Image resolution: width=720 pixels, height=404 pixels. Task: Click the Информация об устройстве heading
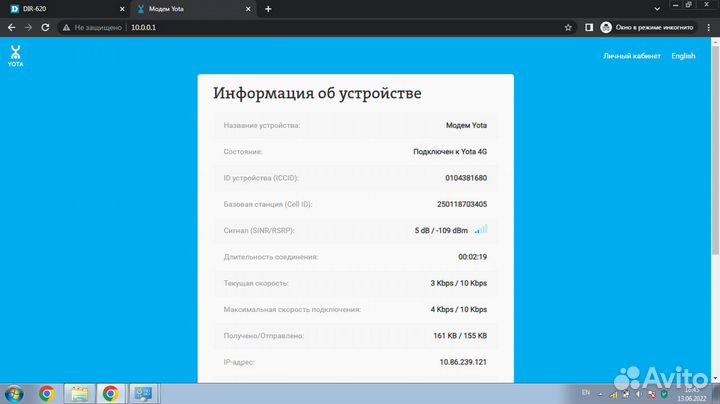(317, 93)
